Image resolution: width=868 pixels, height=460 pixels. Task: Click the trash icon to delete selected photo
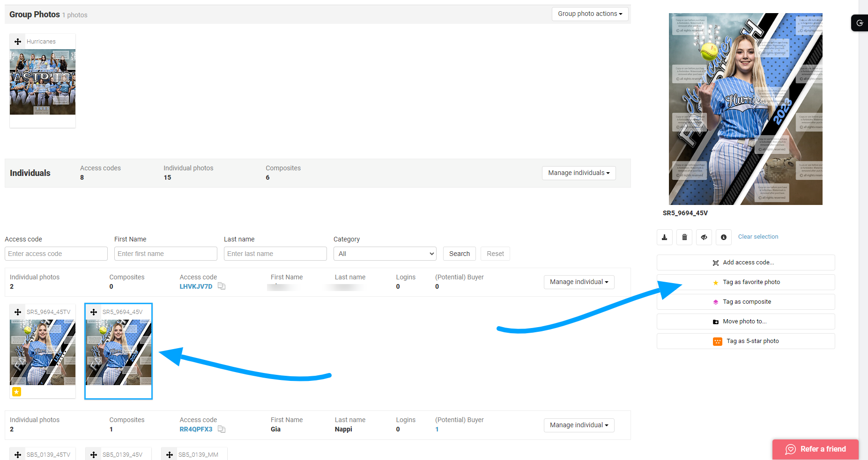pyautogui.click(x=684, y=237)
